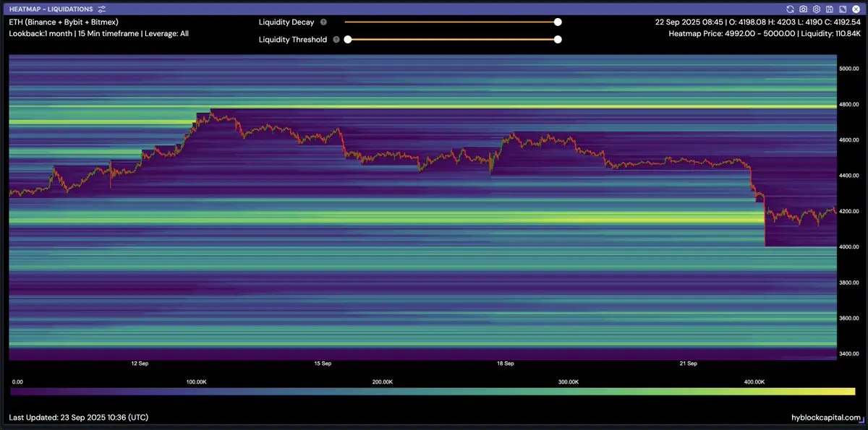Viewport: 868px width, 430px height.
Task: Click the 4200.00 price axis label
Action: tap(848, 212)
